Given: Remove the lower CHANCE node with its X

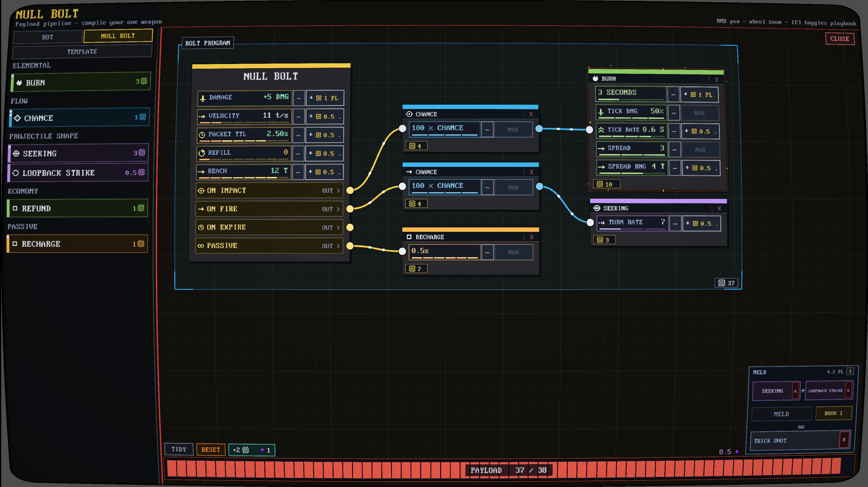Looking at the screenshot, I should (x=531, y=172).
